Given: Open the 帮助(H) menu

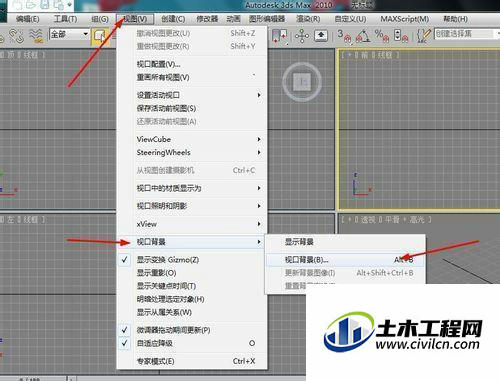Looking at the screenshot, I should click(455, 19).
